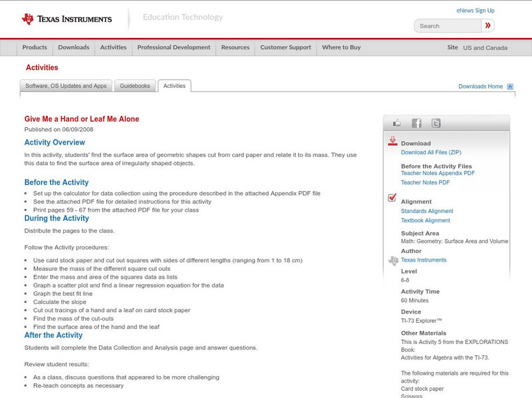
Task: Click the thumbs-up like icon
Action: click(x=396, y=123)
